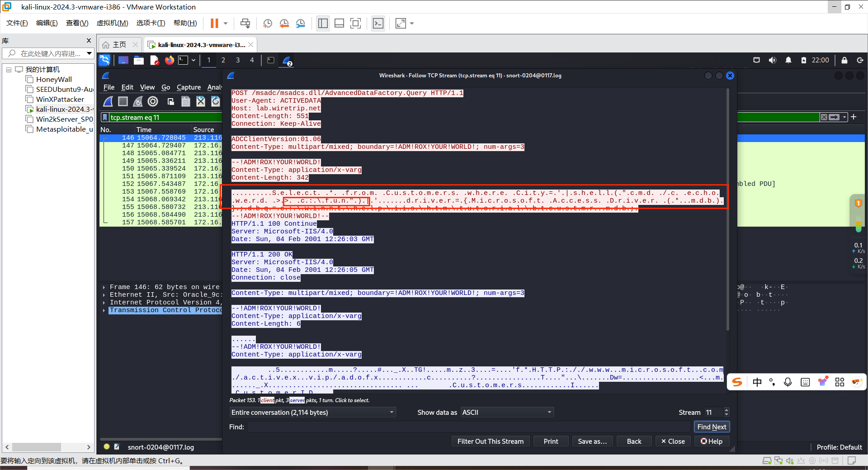Open Wireshark's Capture menu
The width and height of the screenshot is (868, 470).
click(189, 87)
